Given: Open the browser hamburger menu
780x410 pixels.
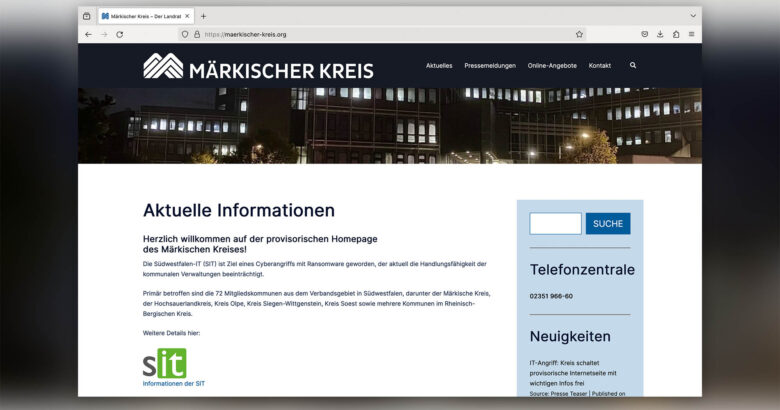Looking at the screenshot, I should pos(691,34).
